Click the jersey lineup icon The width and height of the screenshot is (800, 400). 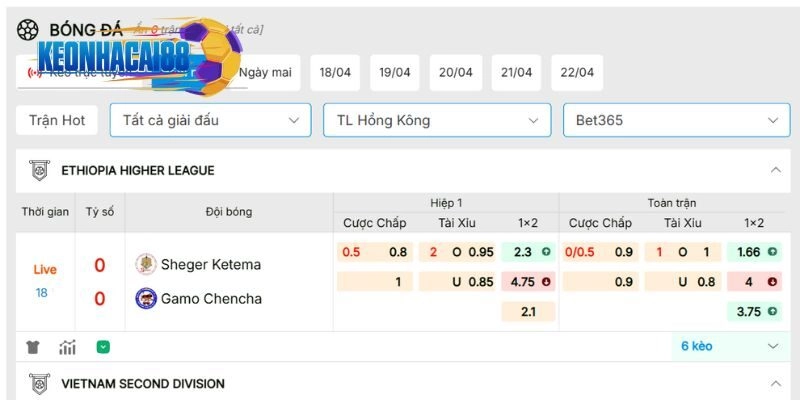click(33, 347)
